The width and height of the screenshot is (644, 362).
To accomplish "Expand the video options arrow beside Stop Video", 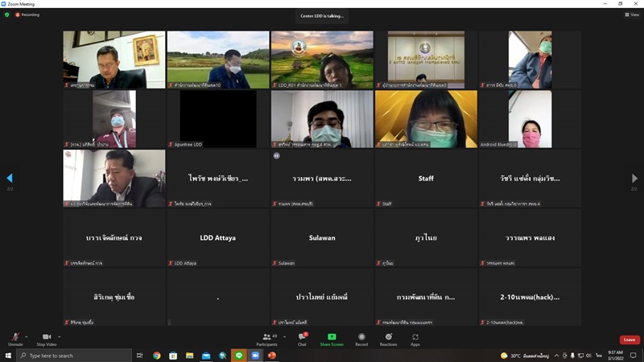I will (x=59, y=337).
